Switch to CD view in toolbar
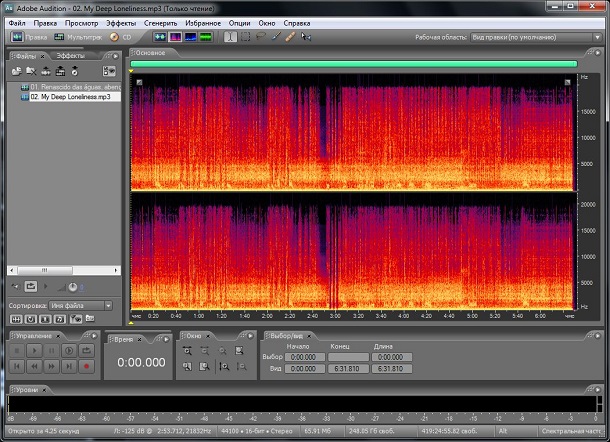610x442 pixels. (x=121, y=37)
